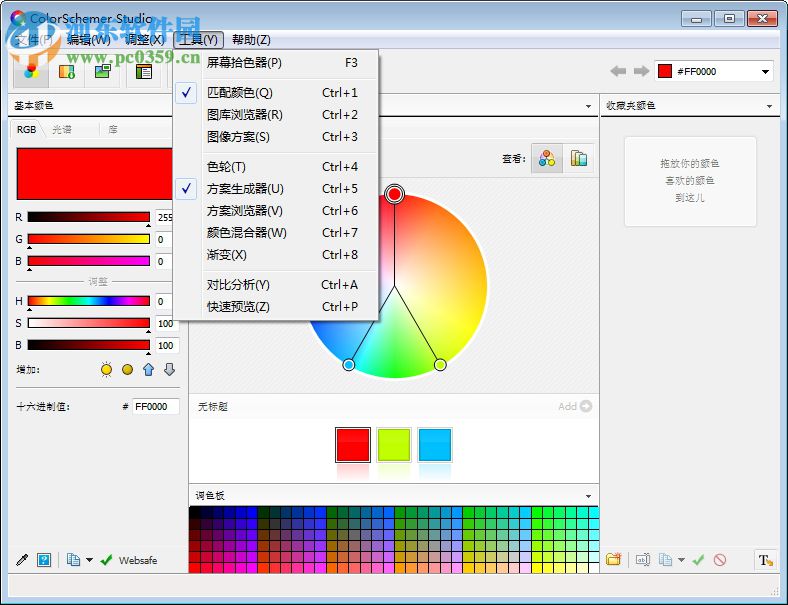
Task: Switch to the 库 tab
Action: [113, 129]
